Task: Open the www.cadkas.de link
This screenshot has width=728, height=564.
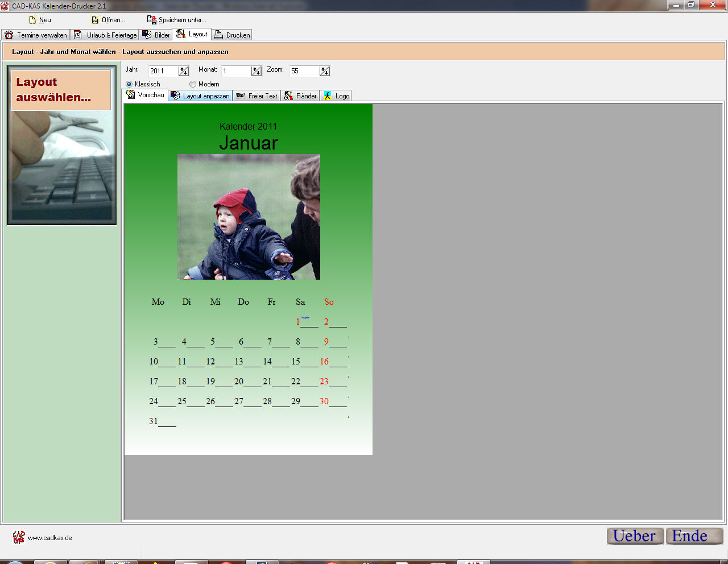Action: [49, 538]
